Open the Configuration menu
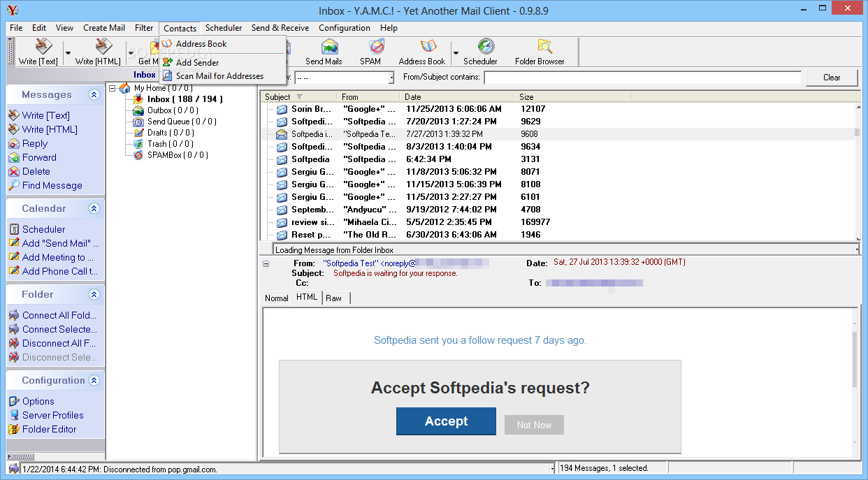868x480 pixels. pos(345,28)
